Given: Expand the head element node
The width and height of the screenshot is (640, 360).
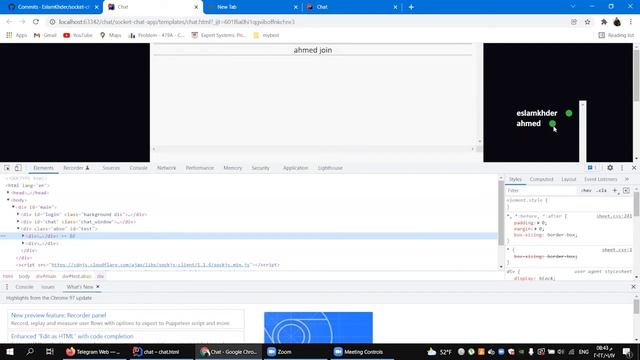Looking at the screenshot, I should (8, 193).
